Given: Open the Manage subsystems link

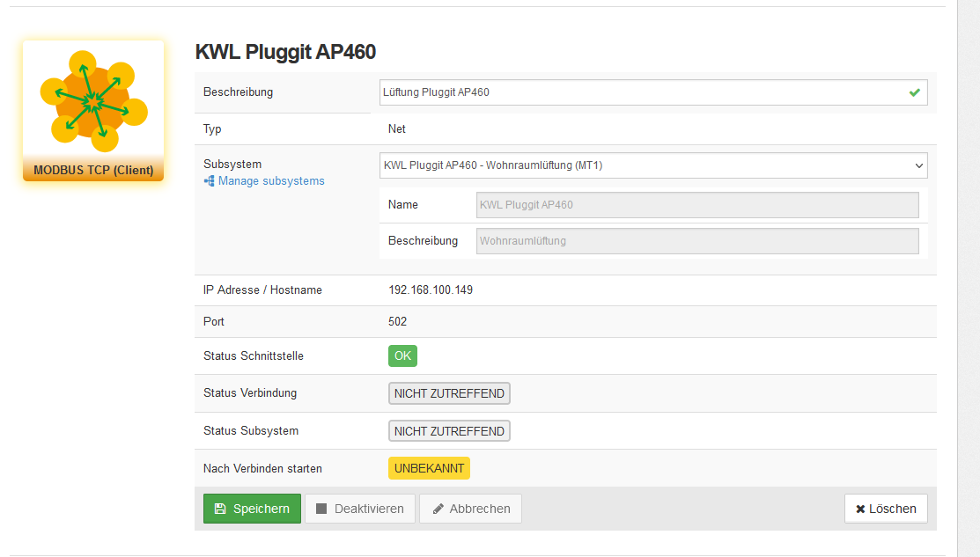Looking at the screenshot, I should (x=271, y=181).
